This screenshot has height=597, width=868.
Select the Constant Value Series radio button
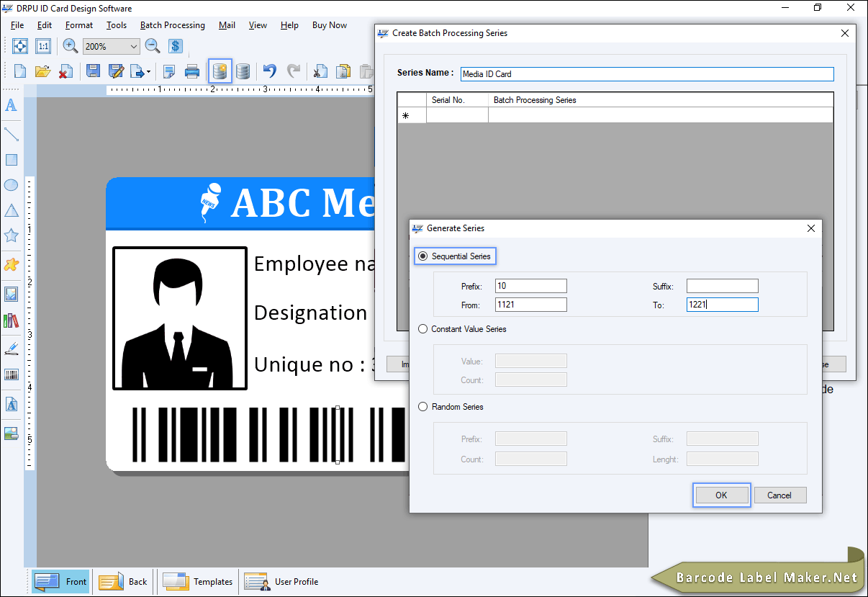[x=423, y=329]
